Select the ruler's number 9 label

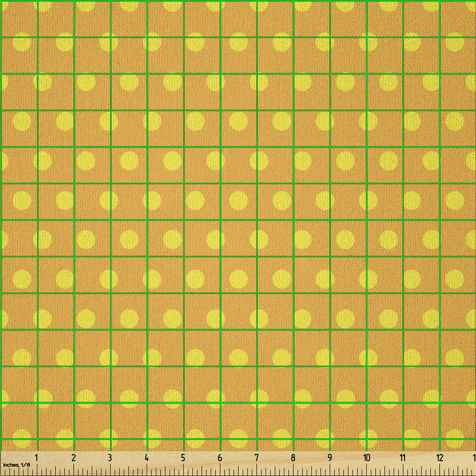pos(330,458)
